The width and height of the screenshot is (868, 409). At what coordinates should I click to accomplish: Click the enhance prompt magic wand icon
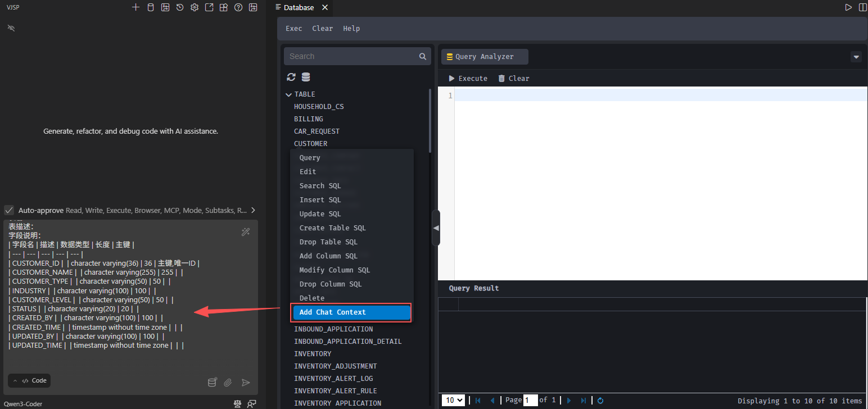click(x=246, y=232)
